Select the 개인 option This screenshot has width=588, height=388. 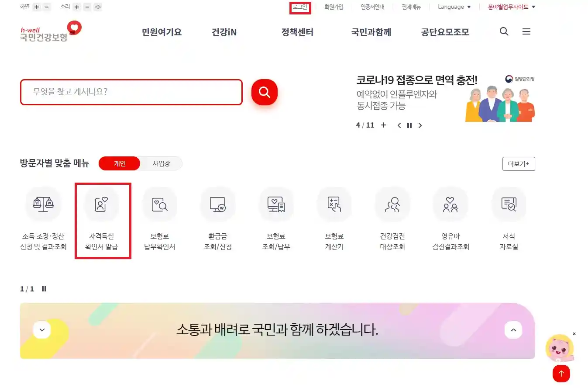tap(119, 163)
